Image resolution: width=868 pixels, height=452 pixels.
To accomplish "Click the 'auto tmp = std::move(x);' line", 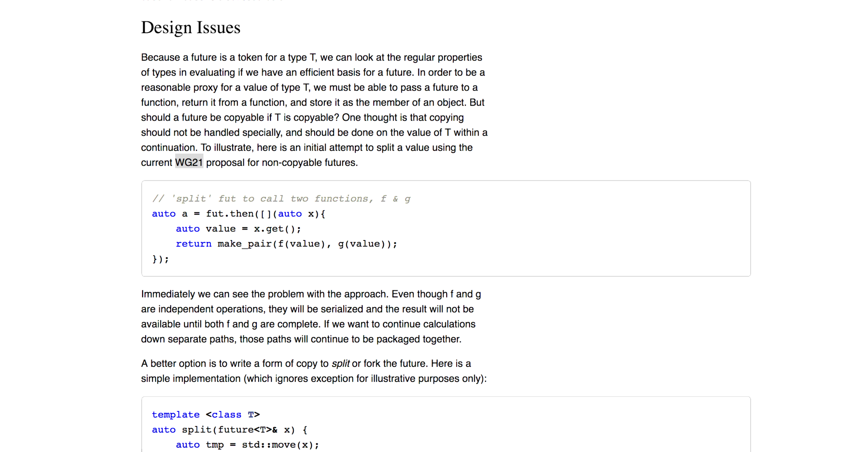I will [x=248, y=444].
